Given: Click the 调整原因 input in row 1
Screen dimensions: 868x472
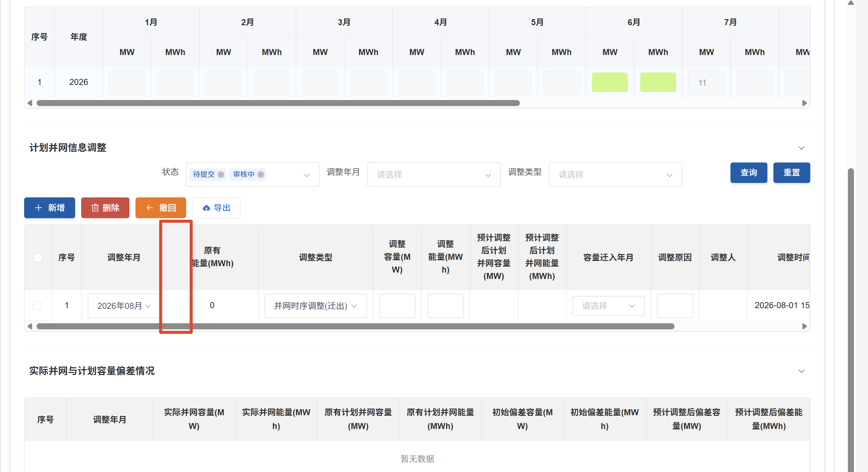Looking at the screenshot, I should (x=674, y=306).
